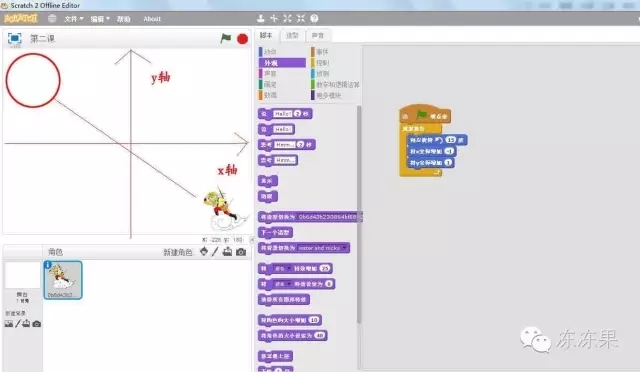Open block help question mark tool

314,18
